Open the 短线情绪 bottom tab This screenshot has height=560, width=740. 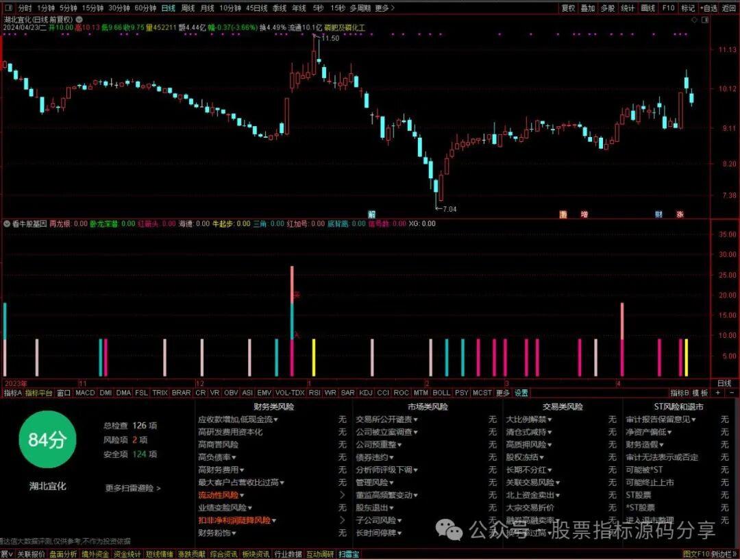[159, 555]
